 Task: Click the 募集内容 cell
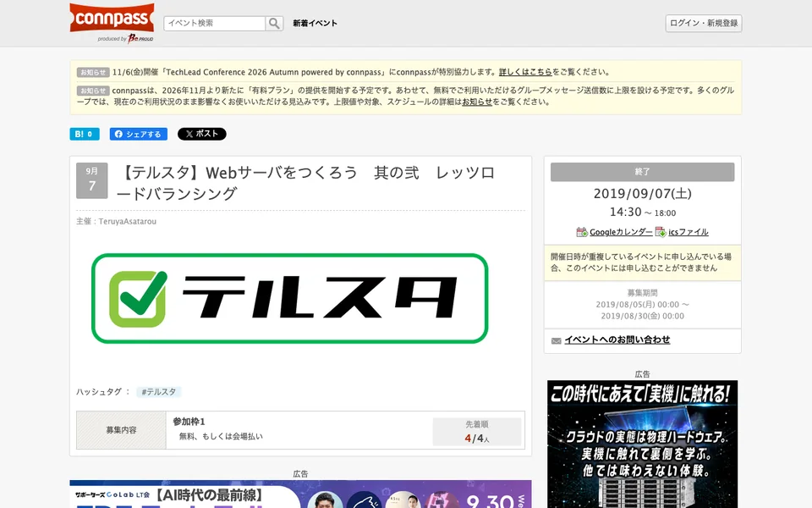tap(121, 430)
